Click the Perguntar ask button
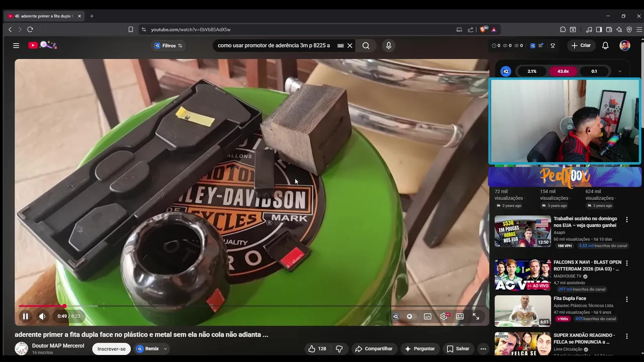This screenshot has height=362, width=644. coord(420,348)
